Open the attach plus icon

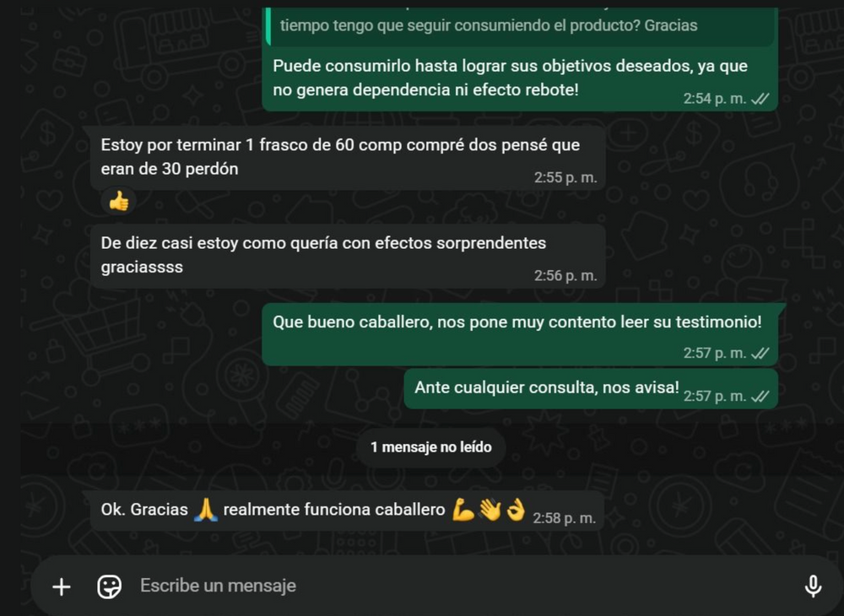(62, 586)
